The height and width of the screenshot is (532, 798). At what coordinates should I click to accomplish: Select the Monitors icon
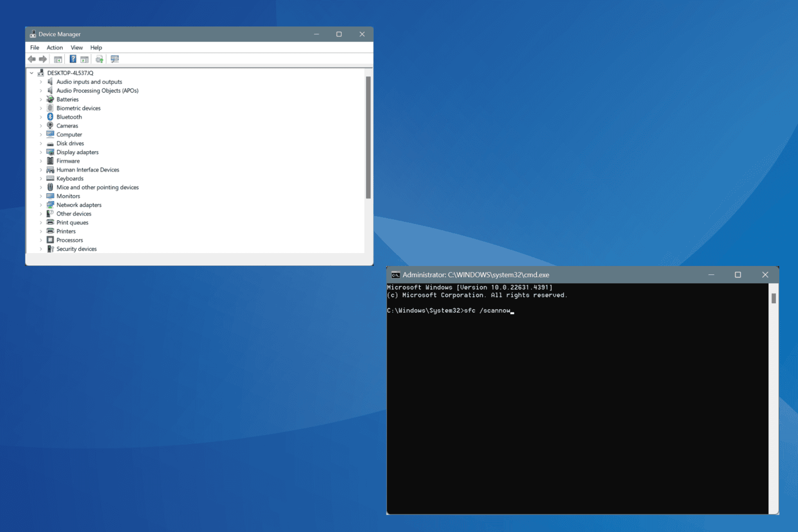(x=50, y=196)
